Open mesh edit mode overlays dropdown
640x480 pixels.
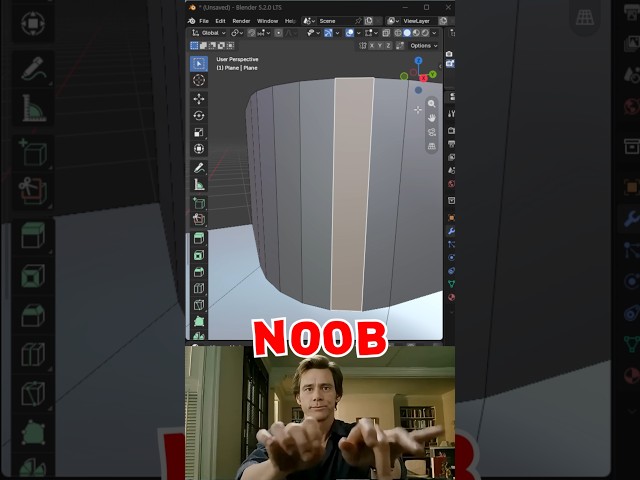[371, 33]
